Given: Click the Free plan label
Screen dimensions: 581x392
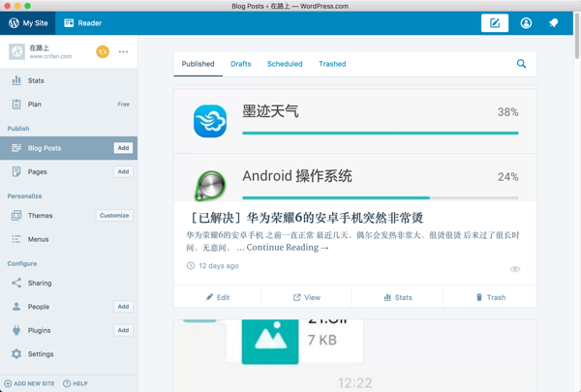Looking at the screenshot, I should [x=123, y=105].
